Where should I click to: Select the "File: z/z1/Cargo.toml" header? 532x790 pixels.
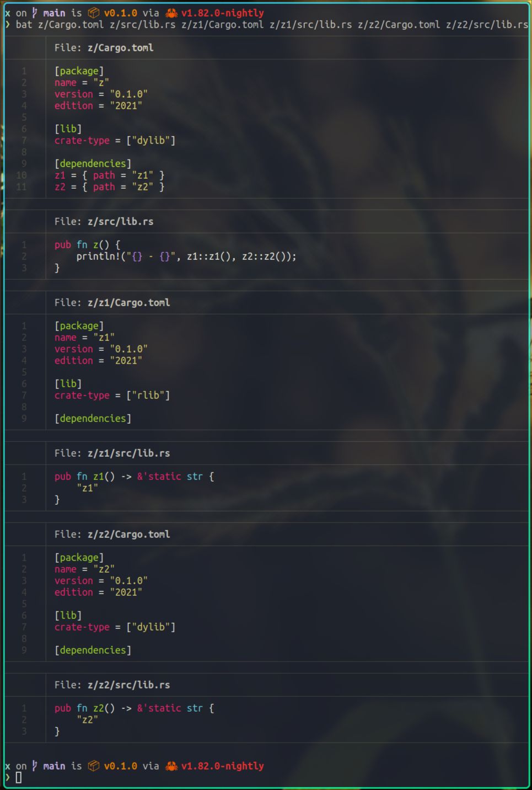(112, 303)
